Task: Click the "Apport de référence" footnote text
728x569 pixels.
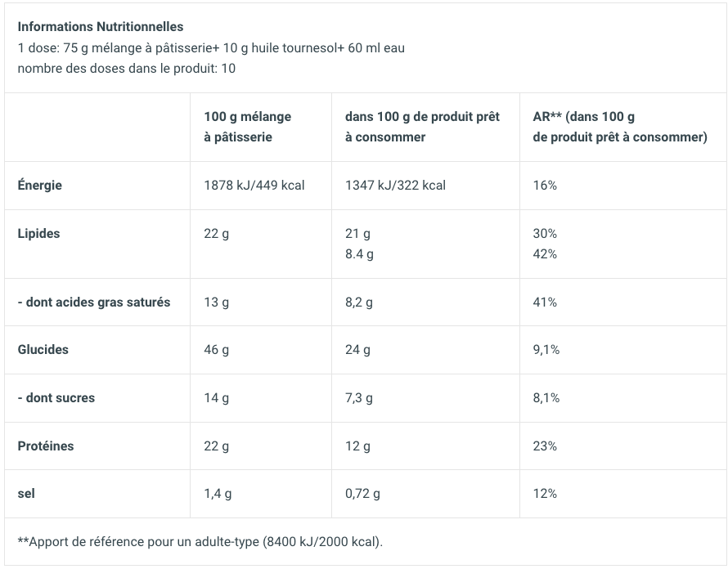Action: (x=200, y=542)
